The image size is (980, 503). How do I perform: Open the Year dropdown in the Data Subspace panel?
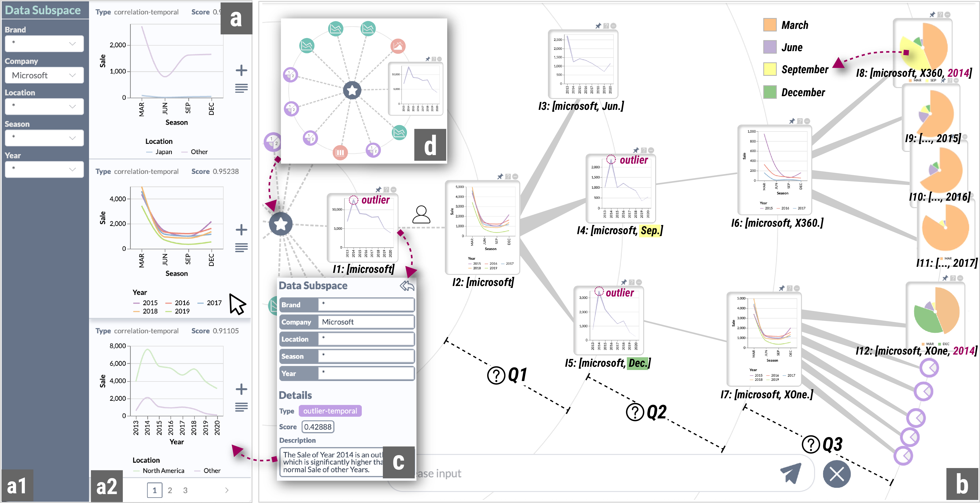pos(44,169)
